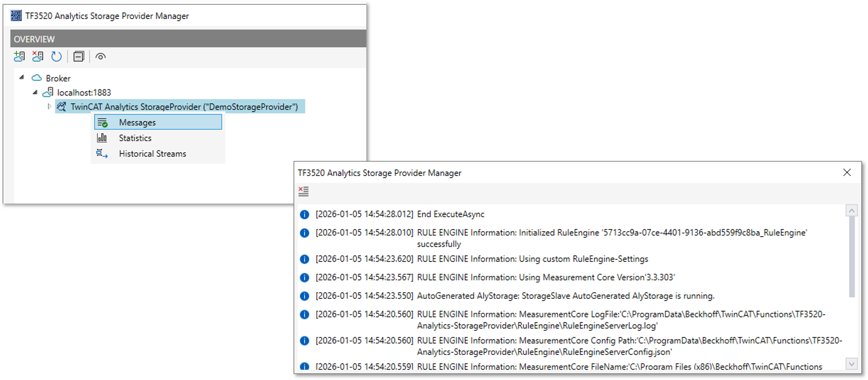Click the messages list scrollbar thumb
Viewport: 868px width, 380px height.
click(852, 257)
